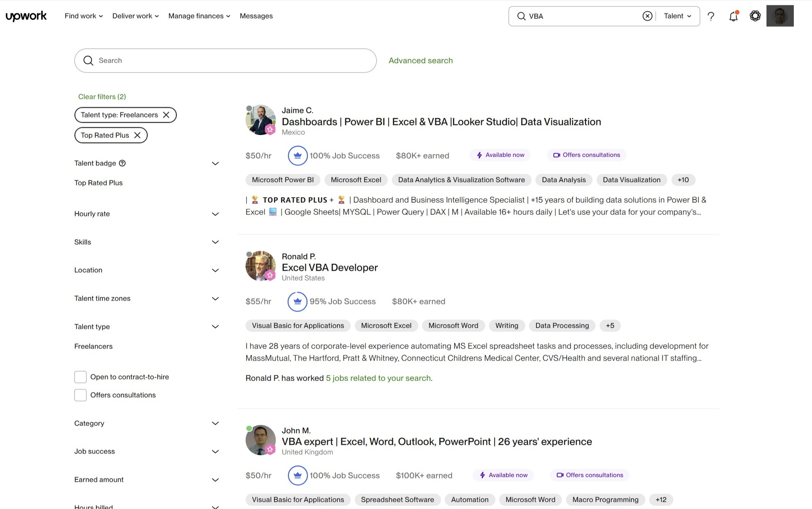
Task: Collapse the Talent badge filter section
Action: pos(215,163)
